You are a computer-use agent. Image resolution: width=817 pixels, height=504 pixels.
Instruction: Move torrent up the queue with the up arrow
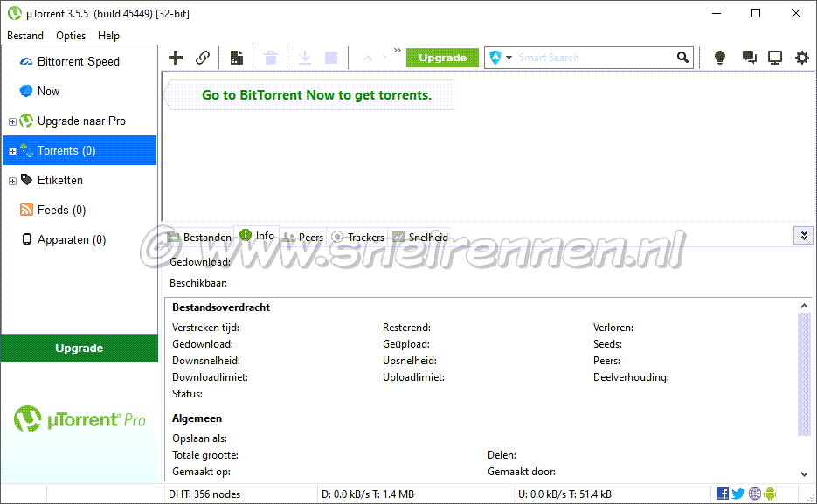[x=368, y=58]
